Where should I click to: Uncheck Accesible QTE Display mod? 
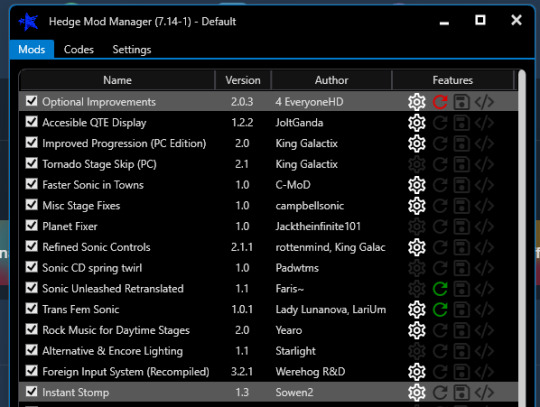(31, 122)
